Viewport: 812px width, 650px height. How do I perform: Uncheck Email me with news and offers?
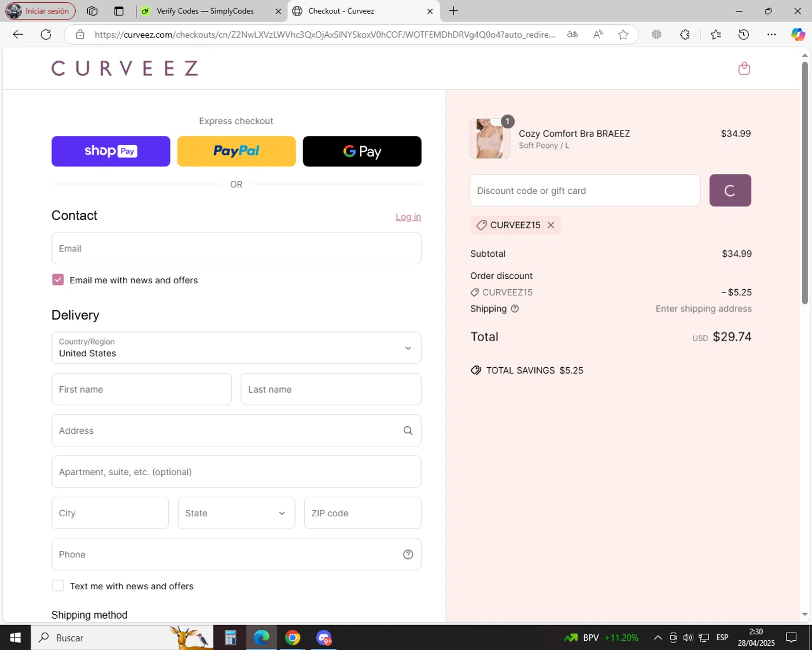point(58,279)
